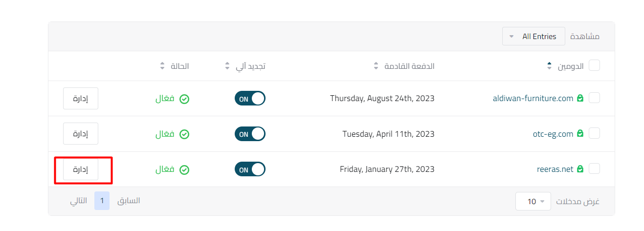This screenshot has height=231, width=644.
Task: Click green lock icon beside otc-eg.com
Action: (580, 133)
